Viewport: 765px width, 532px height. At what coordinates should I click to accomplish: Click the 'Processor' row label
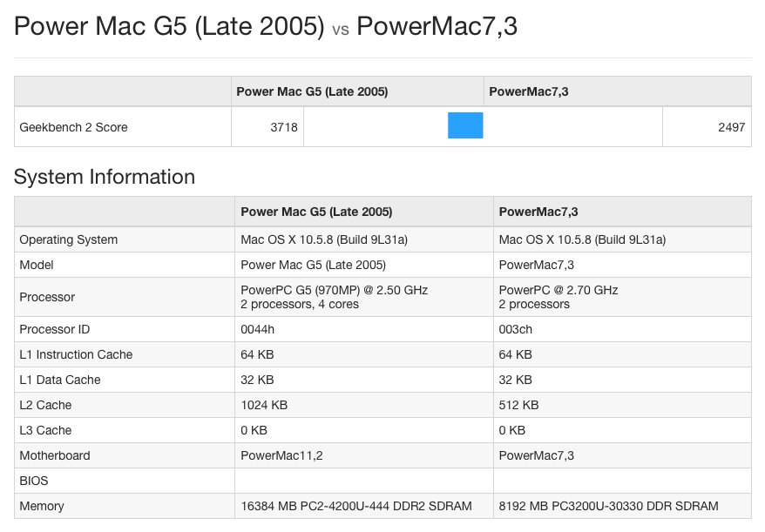pyautogui.click(x=47, y=297)
